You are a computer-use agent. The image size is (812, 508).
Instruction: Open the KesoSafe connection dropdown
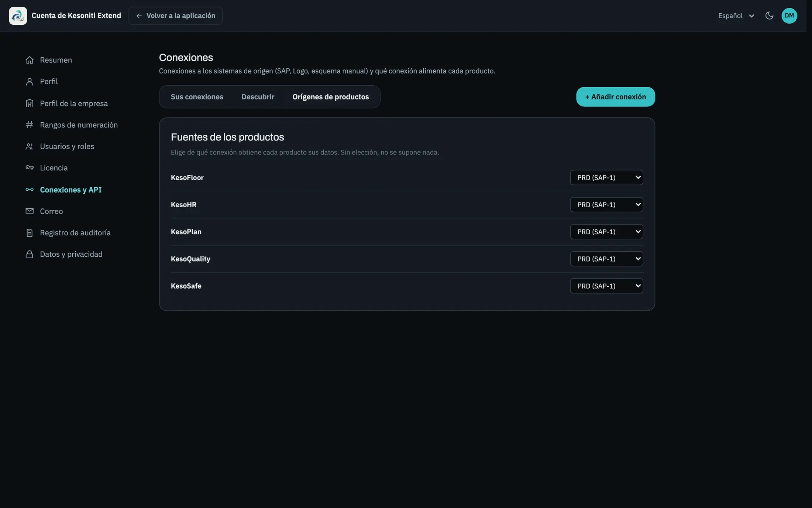(x=606, y=286)
